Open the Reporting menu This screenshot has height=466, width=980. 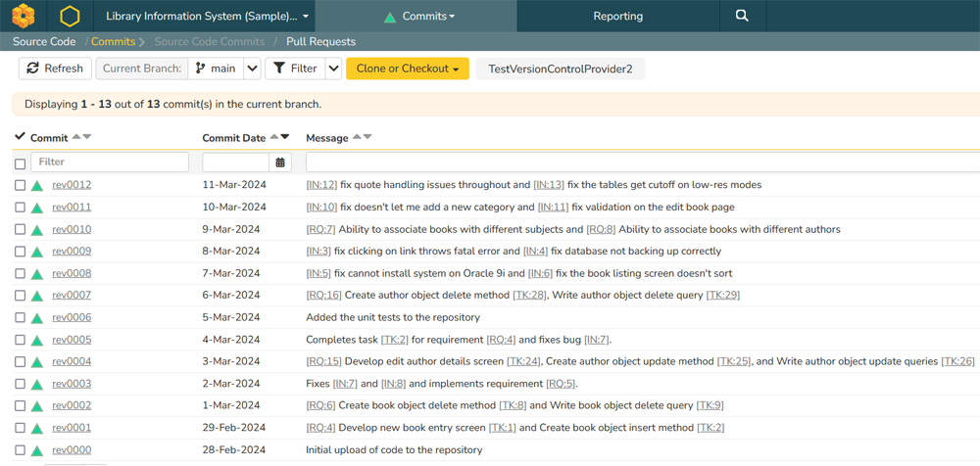617,16
